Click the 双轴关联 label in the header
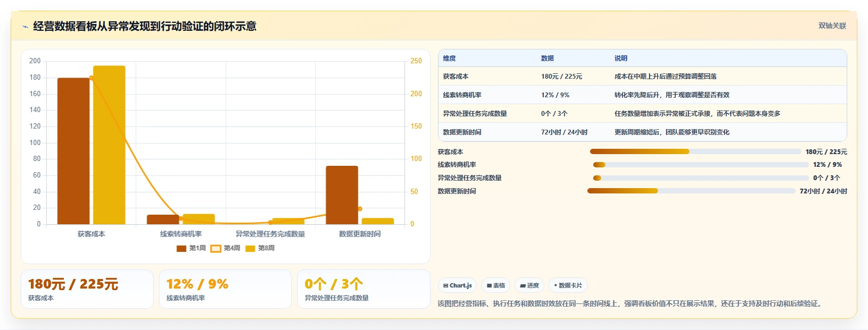 [x=832, y=26]
